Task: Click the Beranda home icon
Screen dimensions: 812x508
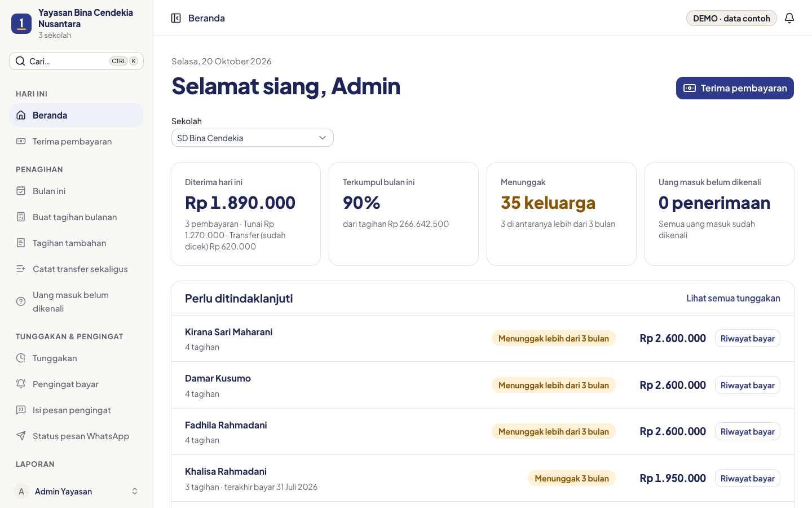Action: 21,115
